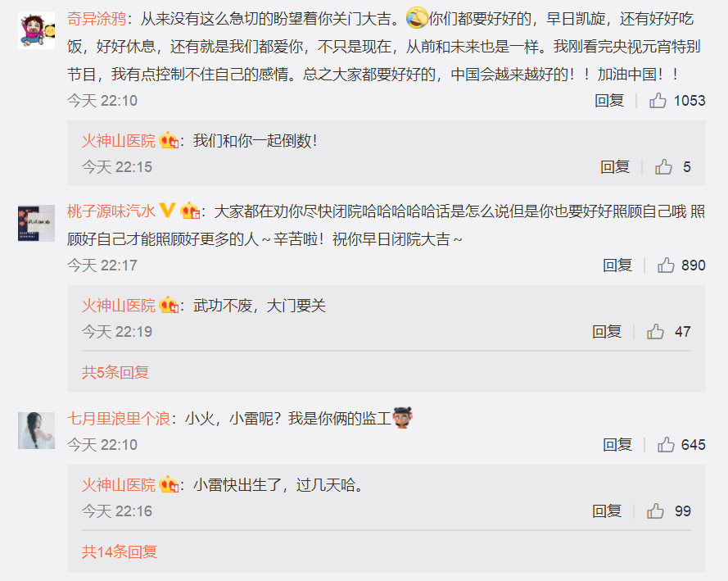
Task: Open 七月里浪里个浪's profile name link
Action: pos(119,419)
